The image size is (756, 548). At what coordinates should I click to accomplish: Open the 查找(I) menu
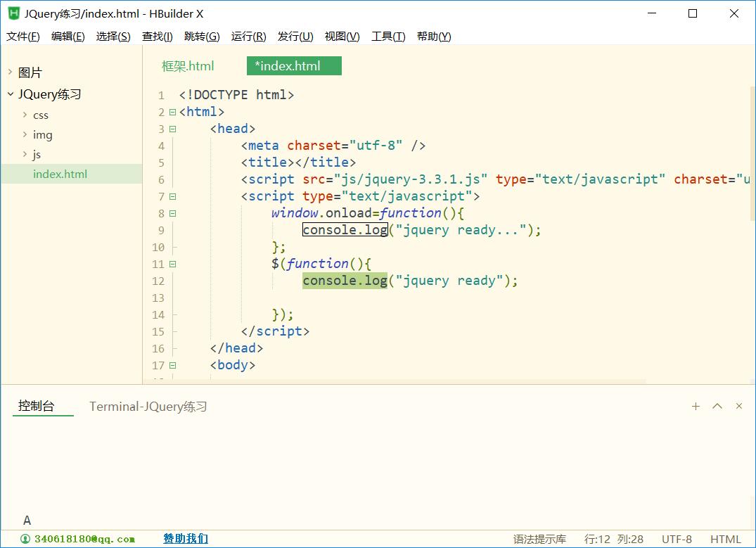tap(158, 37)
